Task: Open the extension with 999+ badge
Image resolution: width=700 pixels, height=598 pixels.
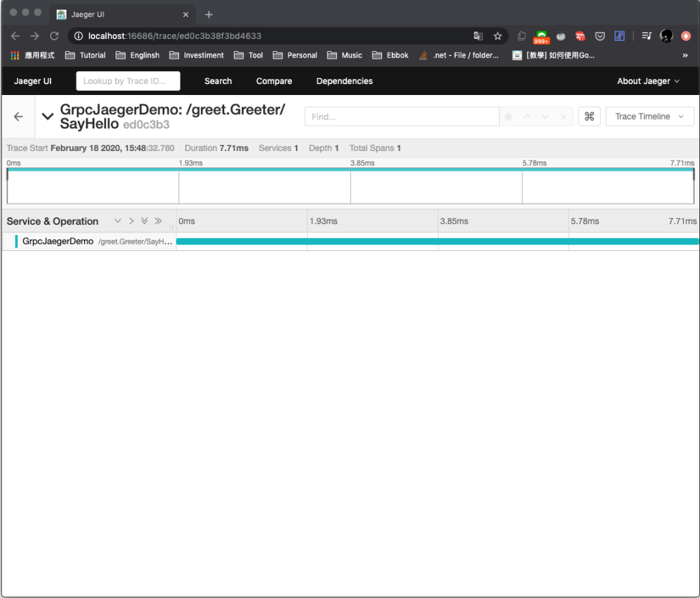Action: pos(541,37)
